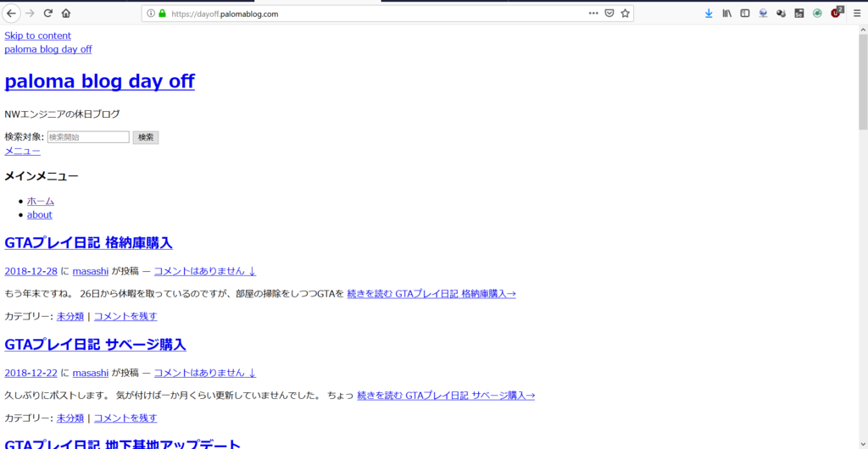The image size is (868, 449).
Task: Open the Selenium IDE extension
Action: pos(798,14)
